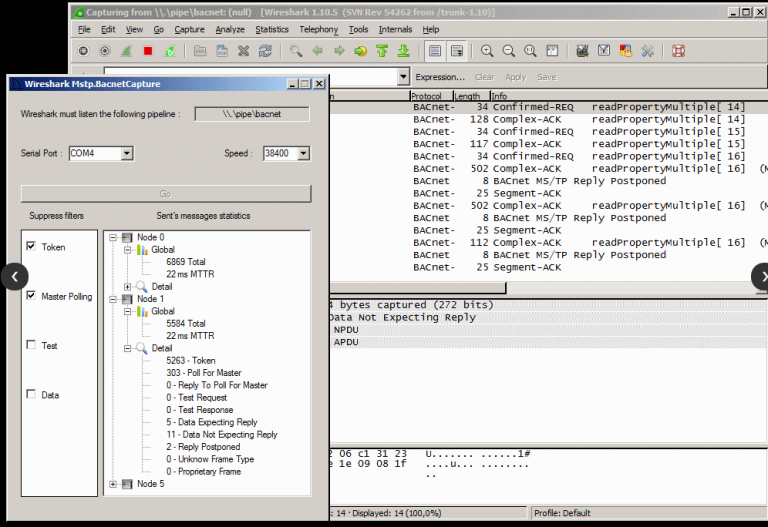Click the capture interfaces list icon in Wireshark toolbar
The width and height of the screenshot is (768, 527).
point(83,51)
